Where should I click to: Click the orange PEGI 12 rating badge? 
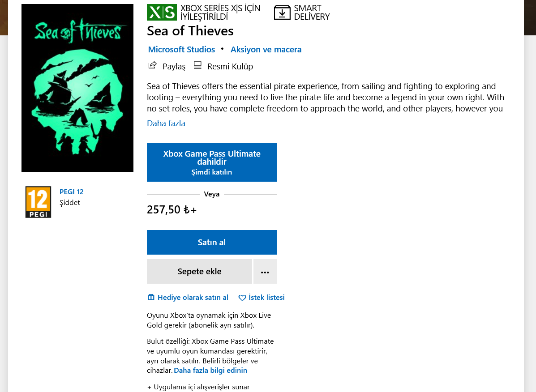[x=38, y=202]
